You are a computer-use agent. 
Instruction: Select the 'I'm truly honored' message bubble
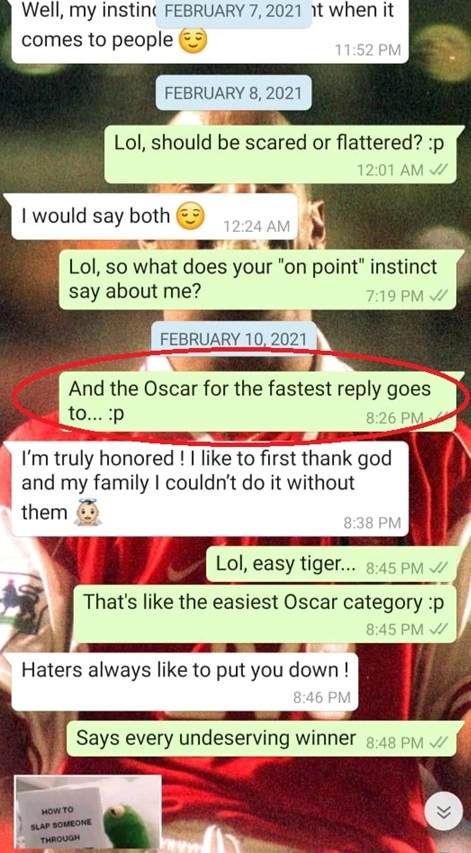click(x=209, y=489)
